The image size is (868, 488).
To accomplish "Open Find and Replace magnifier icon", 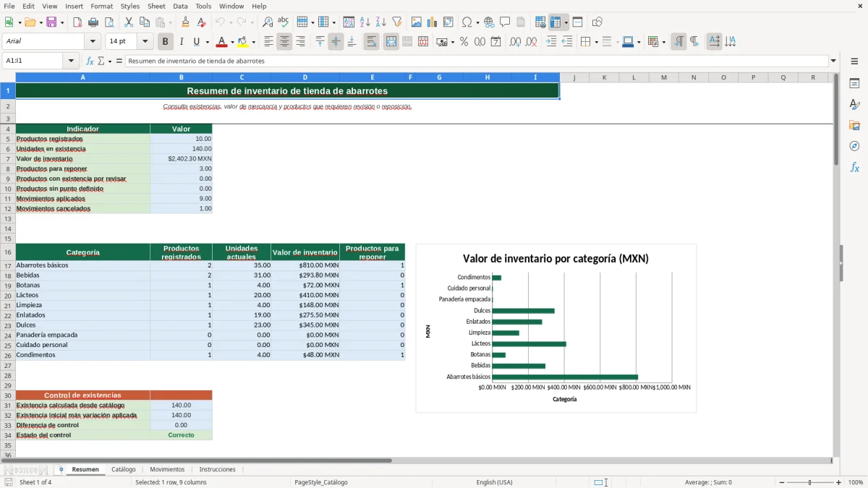I will [268, 22].
